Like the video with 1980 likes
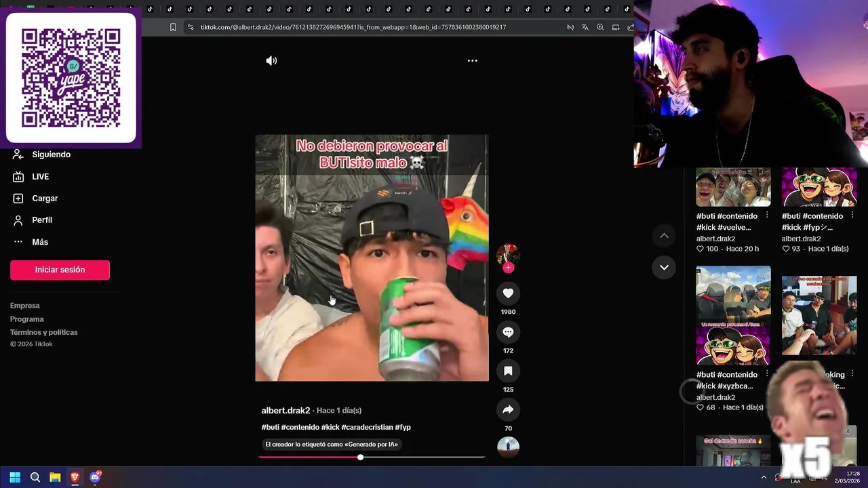The height and width of the screenshot is (488, 868). [x=508, y=293]
